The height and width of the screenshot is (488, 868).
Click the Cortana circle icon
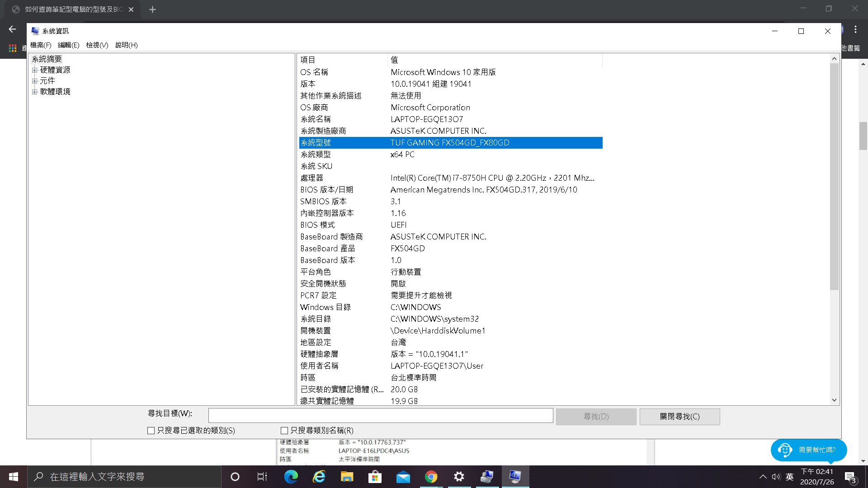coord(235,477)
